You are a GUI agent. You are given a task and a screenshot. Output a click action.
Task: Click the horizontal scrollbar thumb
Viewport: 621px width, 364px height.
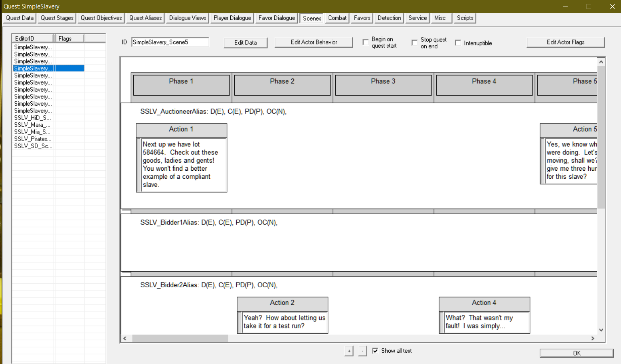(x=180, y=339)
